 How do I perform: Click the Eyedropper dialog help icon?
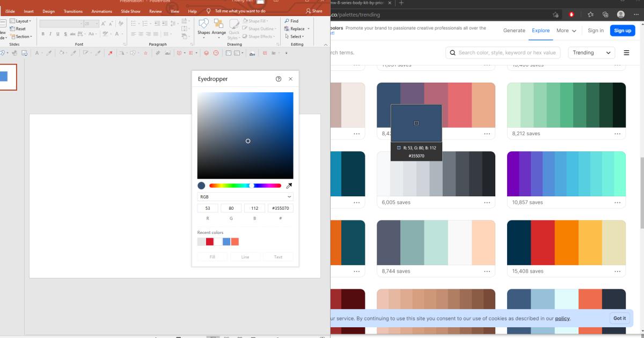(278, 79)
